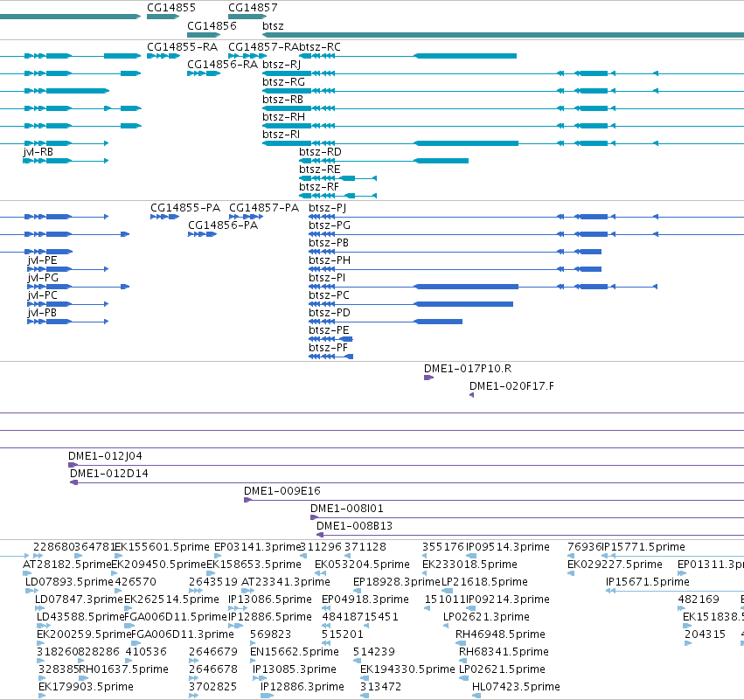Open EST EP18928.3prime
Screen dimensions: 744x700
tap(397, 583)
